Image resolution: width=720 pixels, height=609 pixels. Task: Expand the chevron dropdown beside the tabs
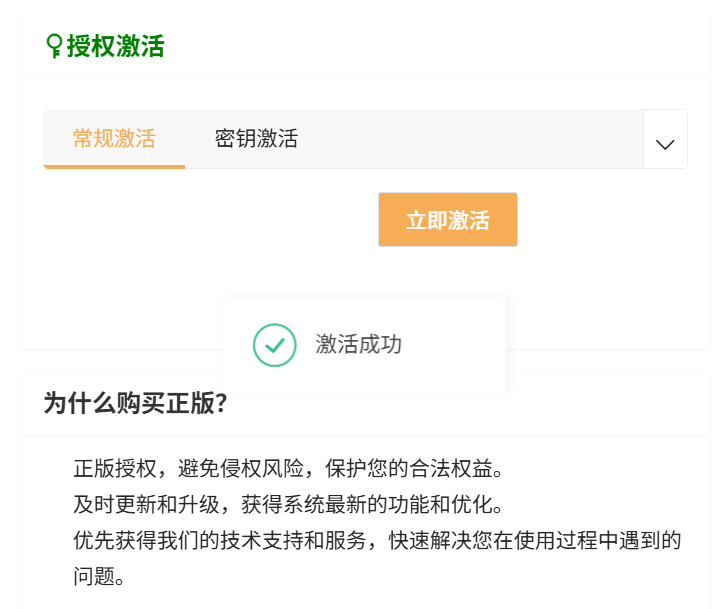pyautogui.click(x=665, y=144)
